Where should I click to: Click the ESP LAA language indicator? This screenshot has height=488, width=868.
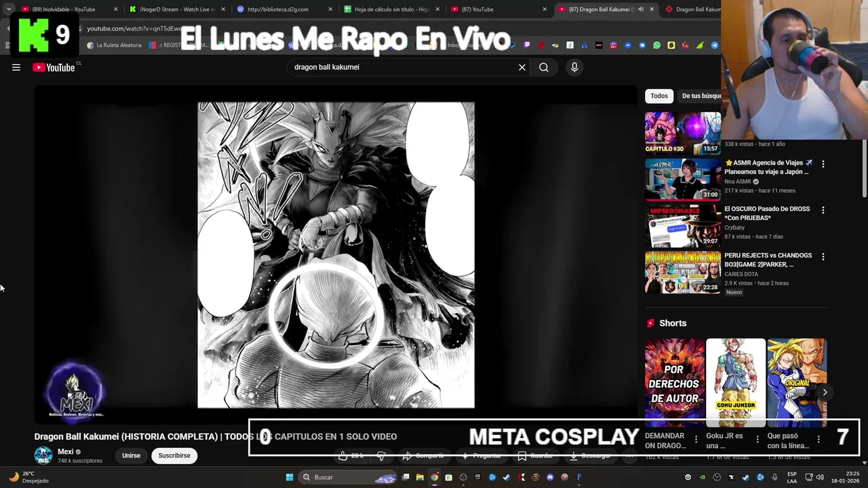[x=792, y=477]
